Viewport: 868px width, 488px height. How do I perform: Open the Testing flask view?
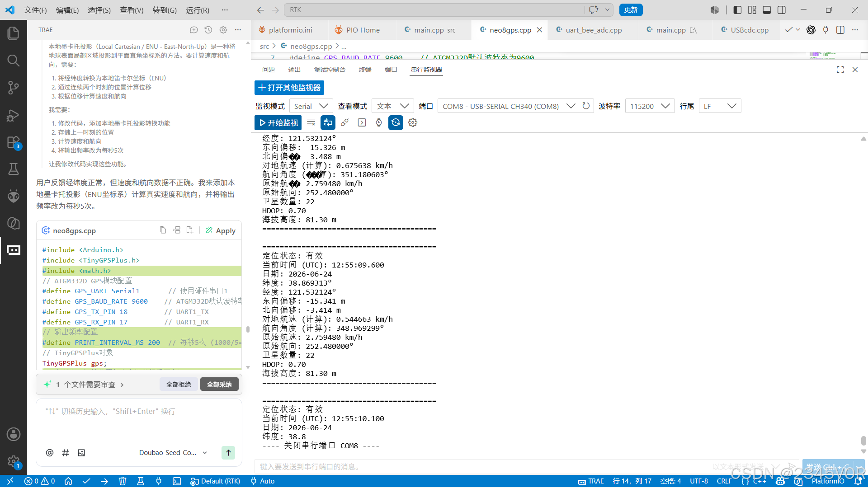[x=14, y=169]
